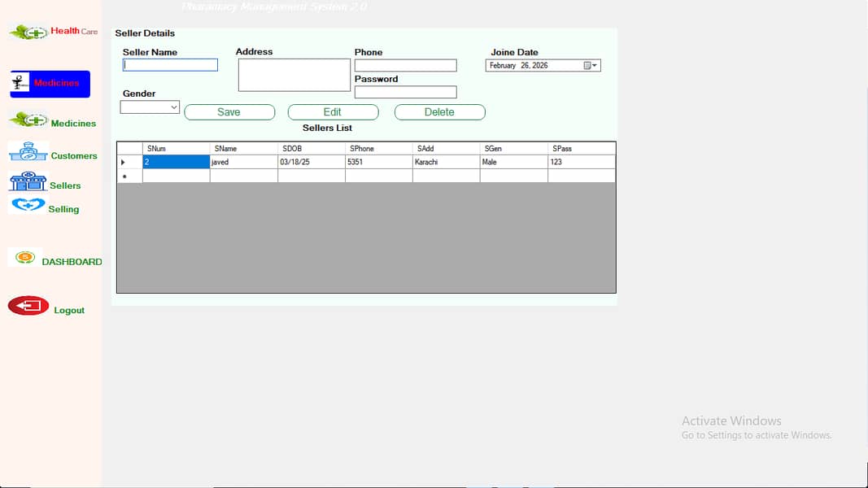The width and height of the screenshot is (868, 488).
Task: Click the SPhone column header
Action: tap(378, 149)
